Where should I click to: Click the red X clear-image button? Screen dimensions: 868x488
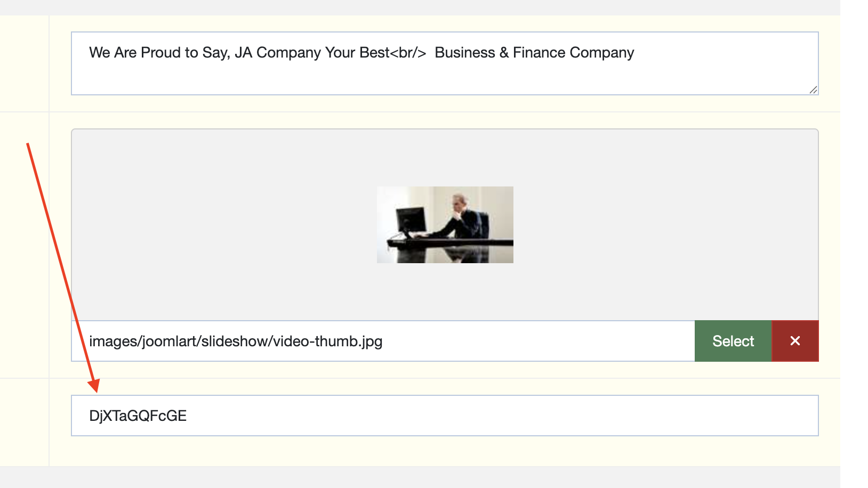(x=795, y=341)
